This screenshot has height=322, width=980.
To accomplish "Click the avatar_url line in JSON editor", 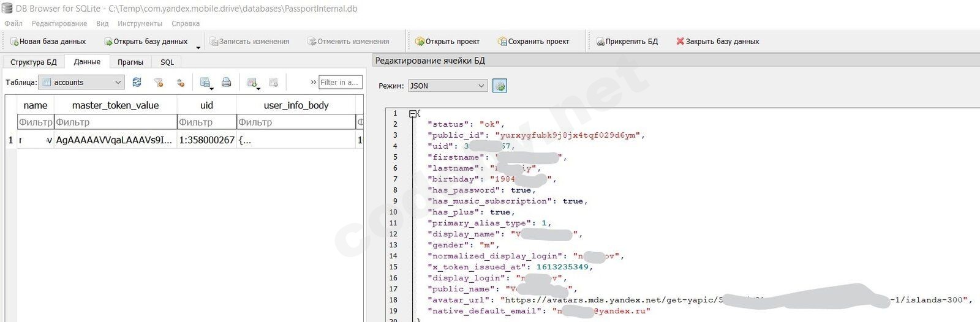I will [700, 300].
